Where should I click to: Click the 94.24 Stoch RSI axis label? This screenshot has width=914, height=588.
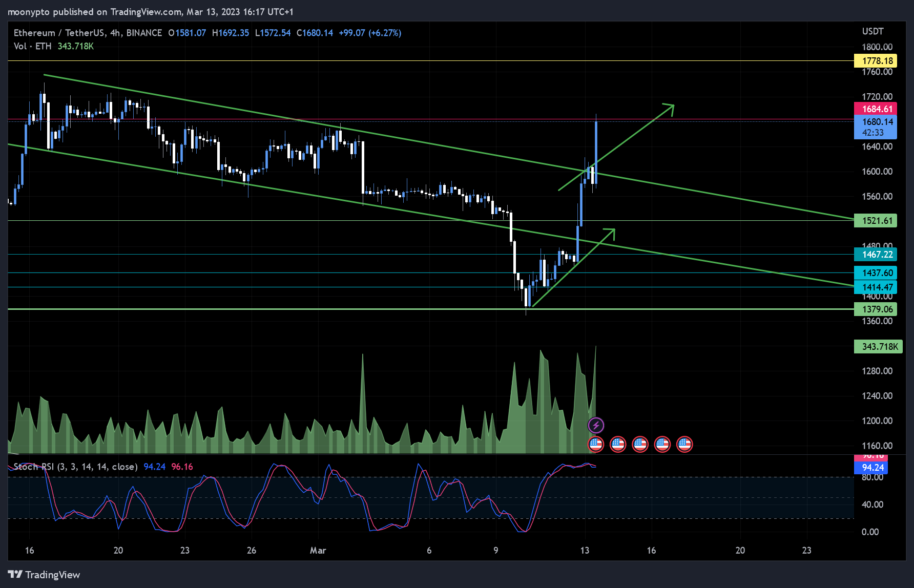click(871, 468)
